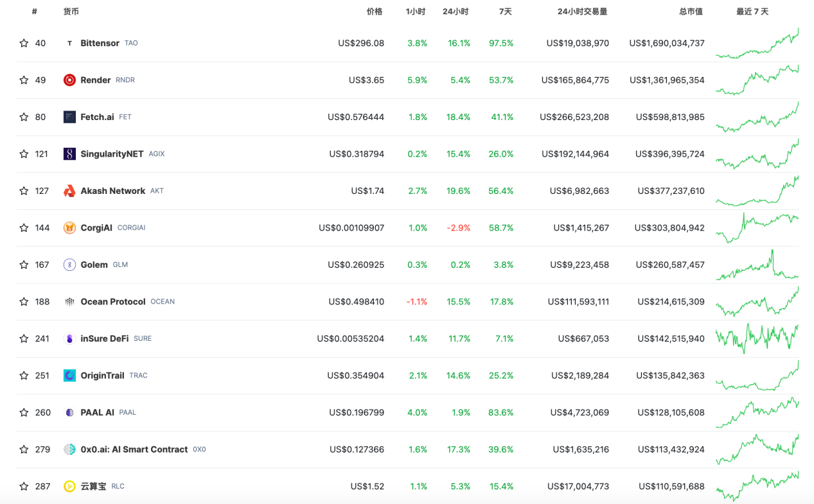Click the 云算宝 RLC yellow logo

69,487
